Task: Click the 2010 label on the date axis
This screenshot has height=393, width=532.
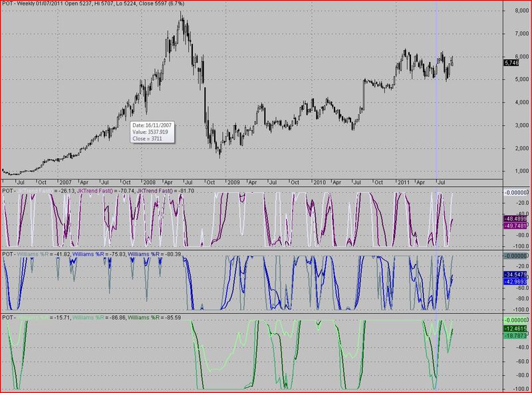Action: tap(319, 181)
